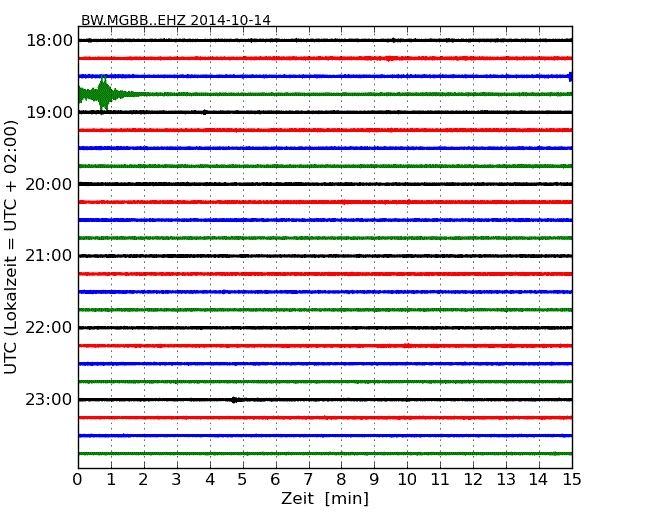Click the 13 minute tick label
This screenshot has width=650, height=520.
click(506, 480)
